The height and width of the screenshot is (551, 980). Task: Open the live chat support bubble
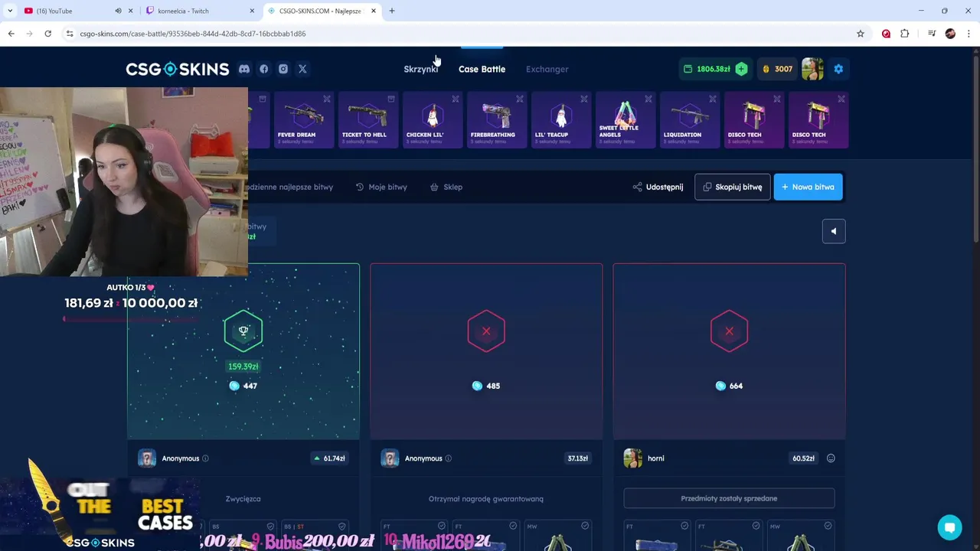pyautogui.click(x=950, y=527)
